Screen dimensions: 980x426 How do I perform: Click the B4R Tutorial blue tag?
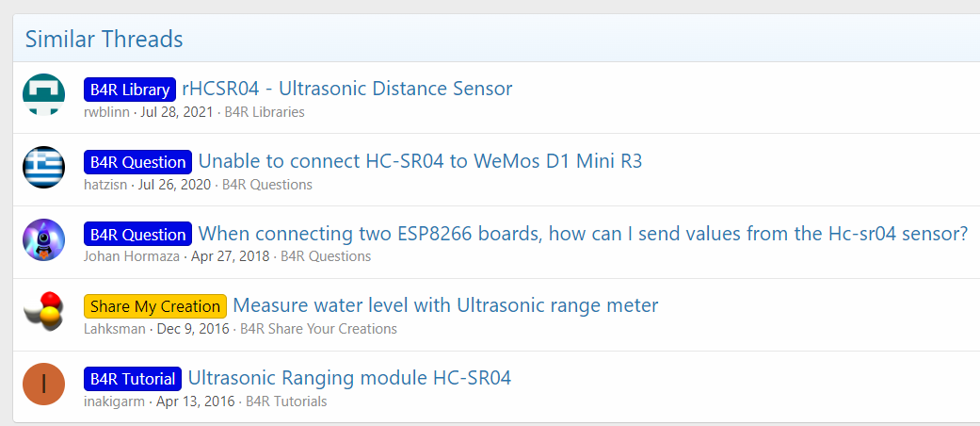pyautogui.click(x=133, y=379)
